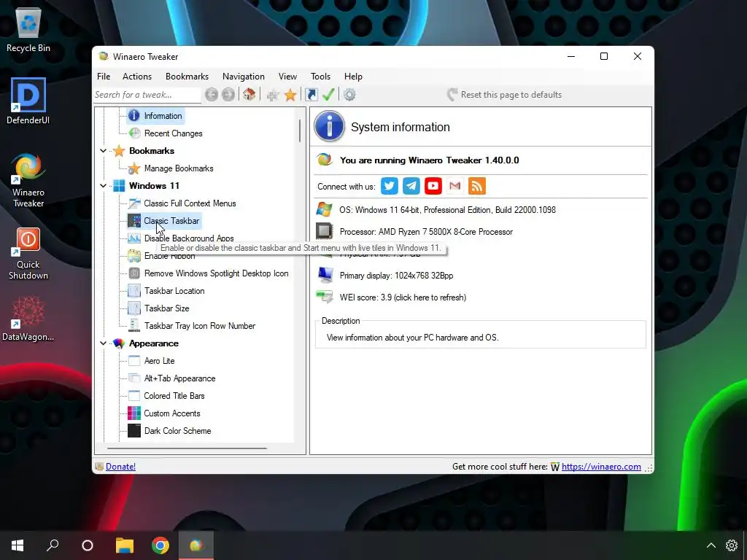Show hidden tray icons chevron

pyautogui.click(x=711, y=545)
